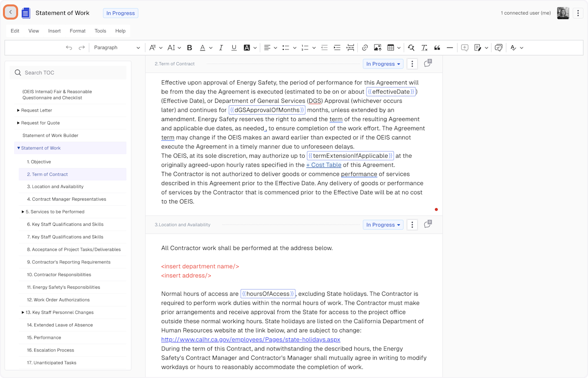
Task: Collapse the Statement of Work tree item
Action: click(x=19, y=148)
